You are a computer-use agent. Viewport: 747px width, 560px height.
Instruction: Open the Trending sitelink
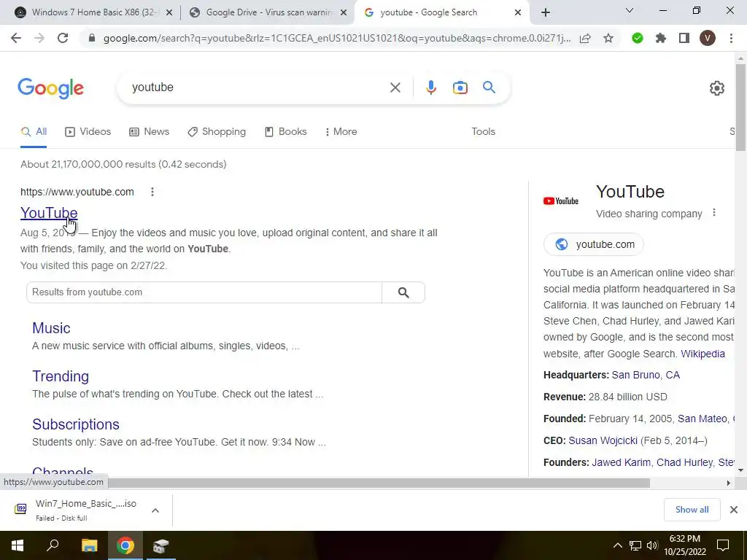61,376
